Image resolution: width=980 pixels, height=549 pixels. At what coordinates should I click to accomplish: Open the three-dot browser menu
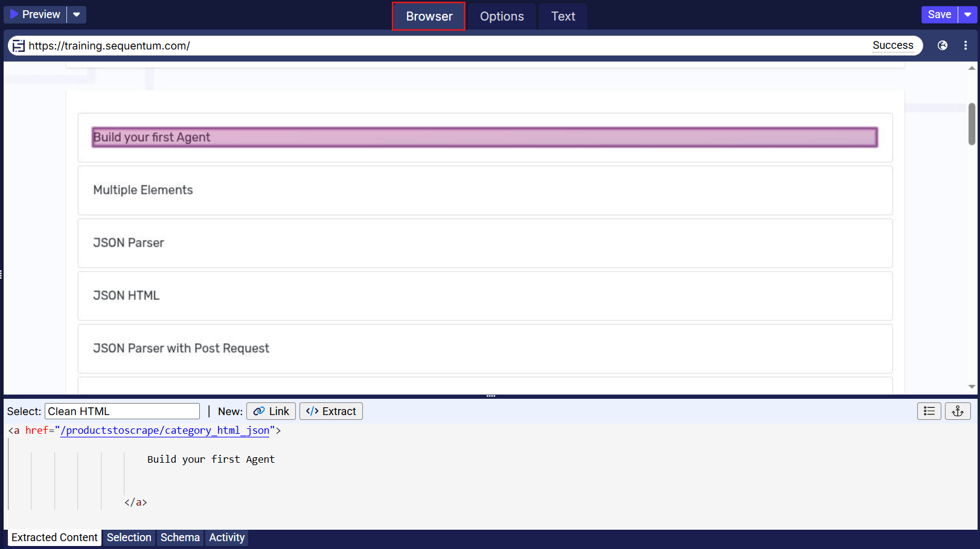coord(966,45)
